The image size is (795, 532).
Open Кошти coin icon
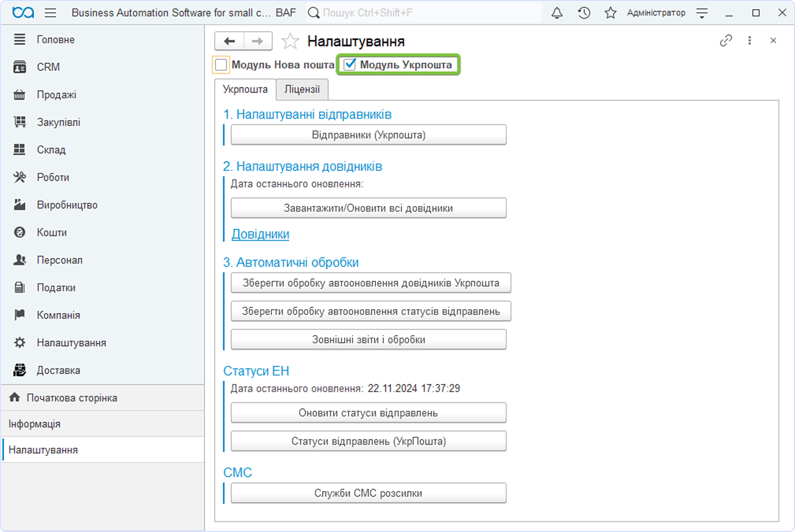click(20, 232)
